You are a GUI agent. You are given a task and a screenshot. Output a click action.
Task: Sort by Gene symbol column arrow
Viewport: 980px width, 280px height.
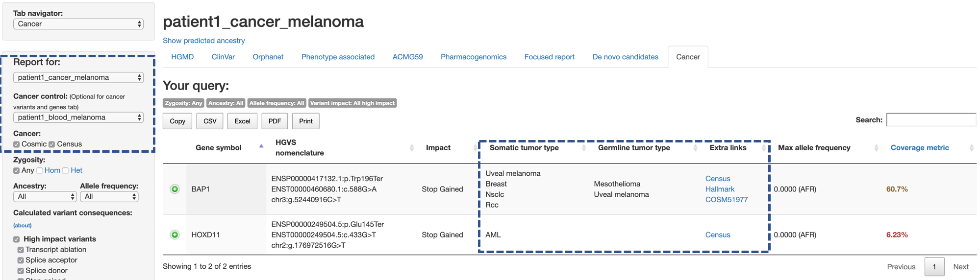(x=261, y=146)
